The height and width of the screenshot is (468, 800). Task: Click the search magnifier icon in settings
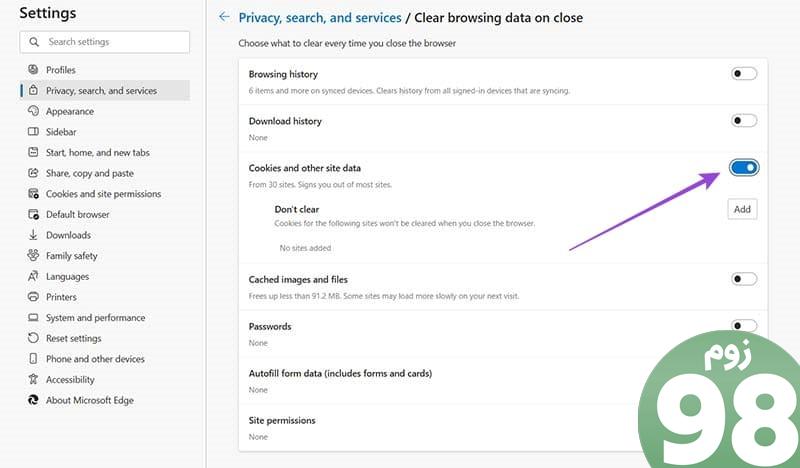click(x=34, y=42)
